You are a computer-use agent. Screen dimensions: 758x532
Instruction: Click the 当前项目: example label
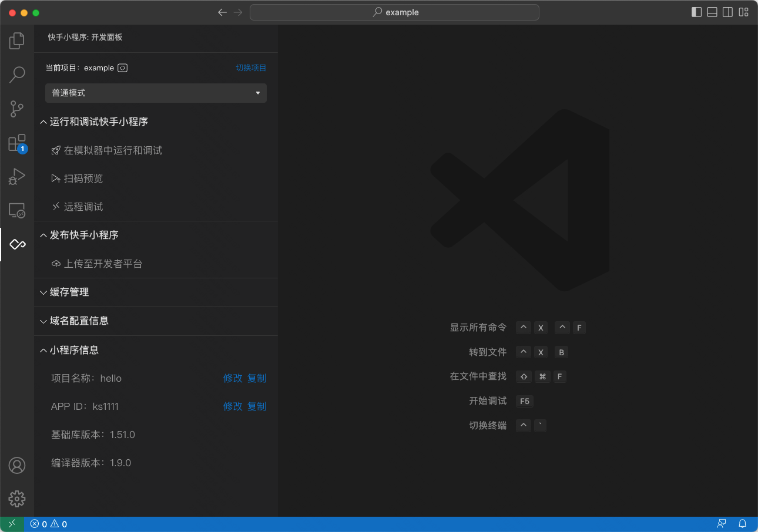(80, 68)
